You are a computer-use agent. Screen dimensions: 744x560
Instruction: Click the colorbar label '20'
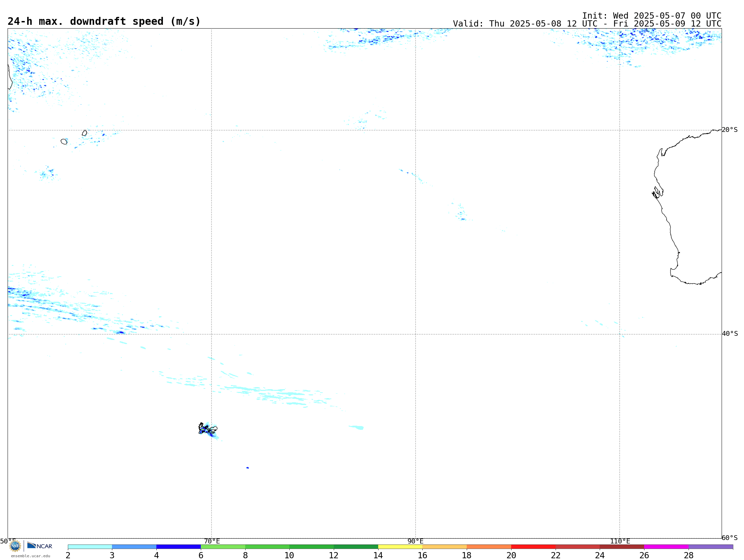(x=511, y=556)
